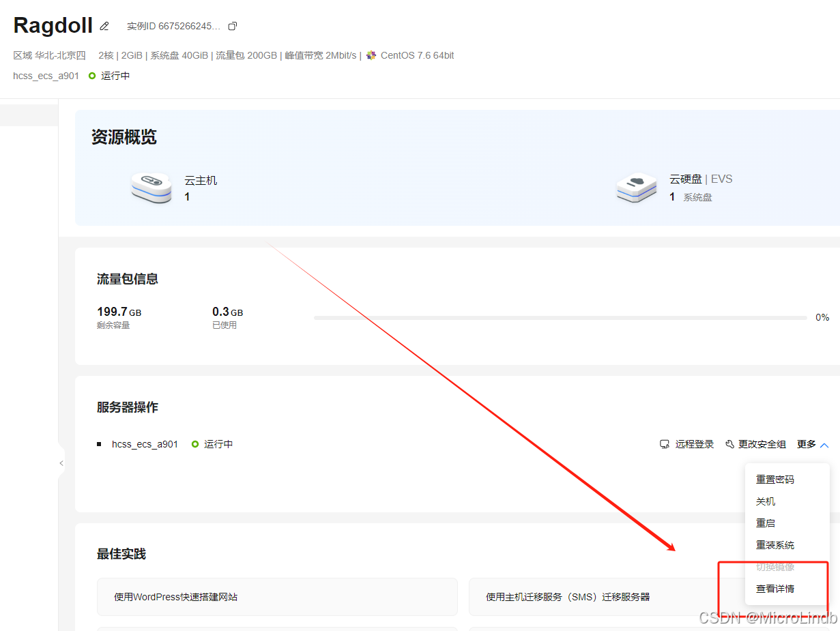Viewport: 840px width, 631px height.
Task: Click the 199.7 GB remaining capacity value
Action: [119, 312]
